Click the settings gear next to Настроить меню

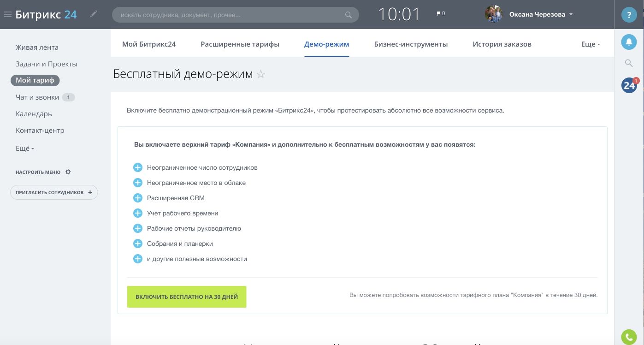68,172
